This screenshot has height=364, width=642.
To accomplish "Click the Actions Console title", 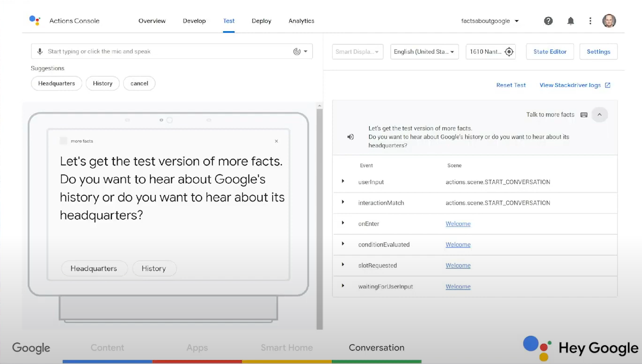I will (x=74, y=21).
